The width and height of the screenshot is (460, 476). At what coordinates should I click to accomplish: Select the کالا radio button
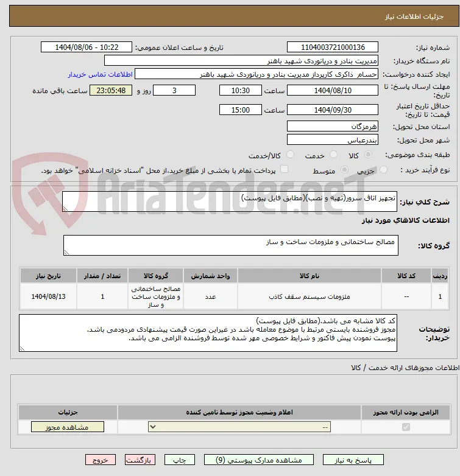(368, 155)
